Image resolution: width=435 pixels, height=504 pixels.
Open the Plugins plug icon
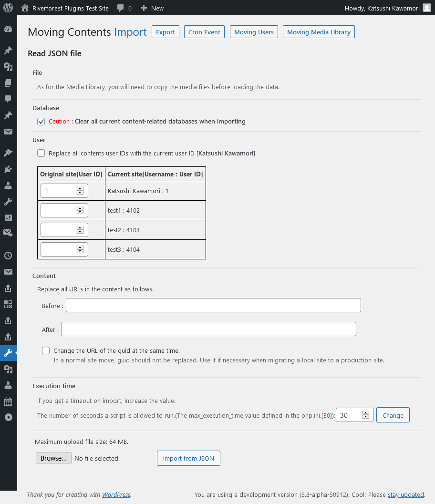tap(8, 169)
